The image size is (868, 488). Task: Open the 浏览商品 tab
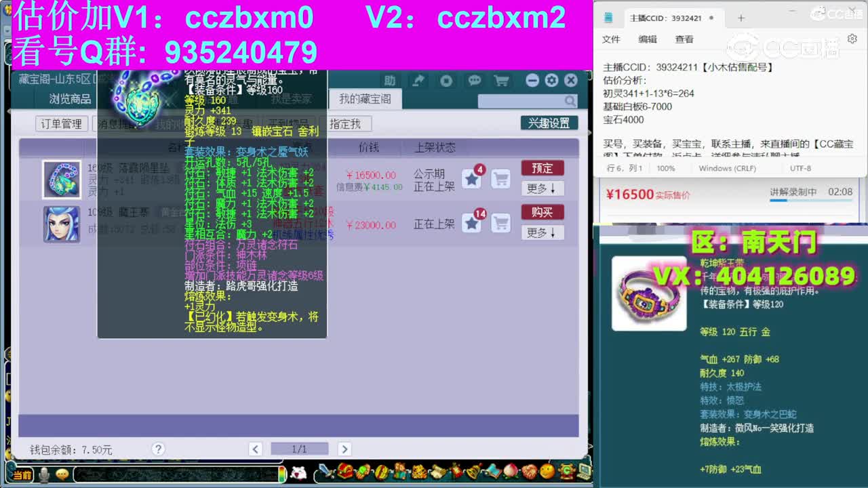pos(70,99)
